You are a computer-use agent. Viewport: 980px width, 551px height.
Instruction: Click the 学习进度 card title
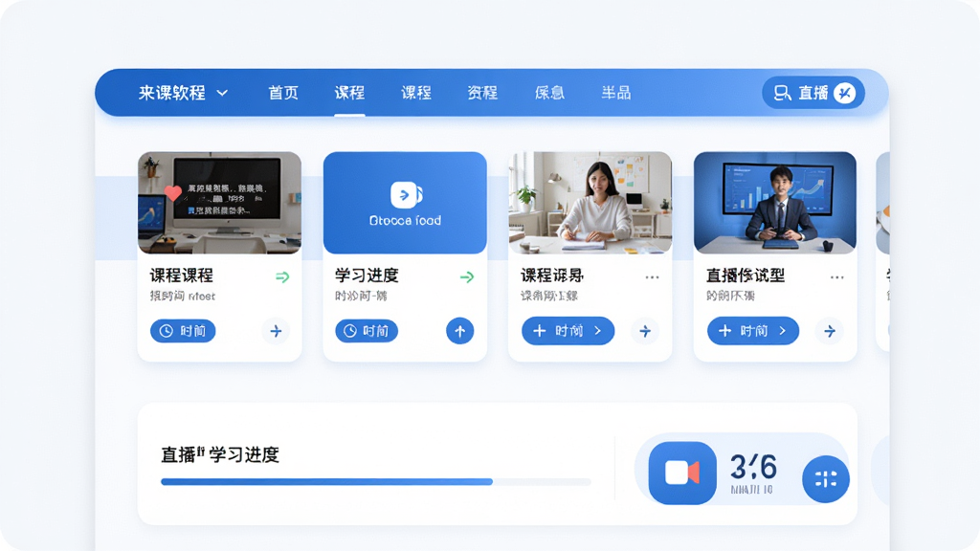[367, 275]
